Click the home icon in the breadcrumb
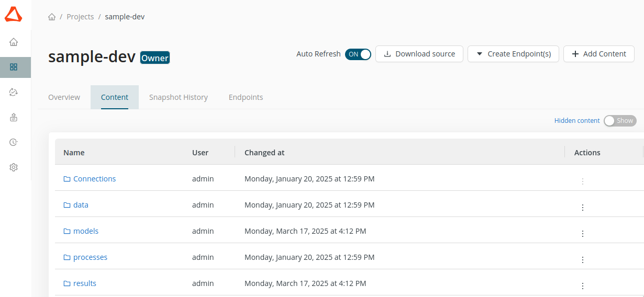 click(x=52, y=17)
